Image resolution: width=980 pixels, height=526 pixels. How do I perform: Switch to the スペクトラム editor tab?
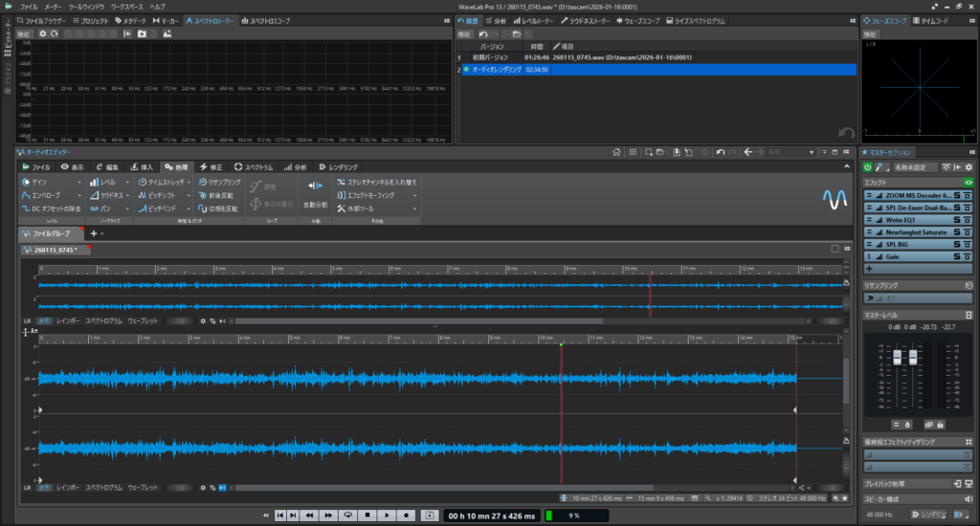254,166
